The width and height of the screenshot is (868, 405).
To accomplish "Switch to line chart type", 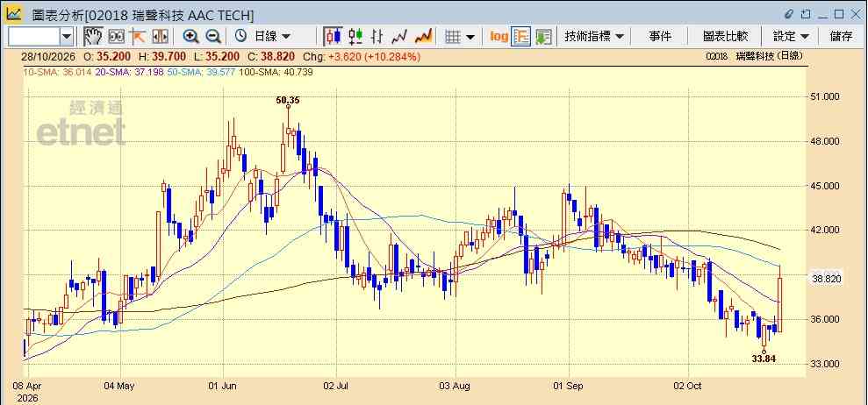I will pyautogui.click(x=399, y=37).
